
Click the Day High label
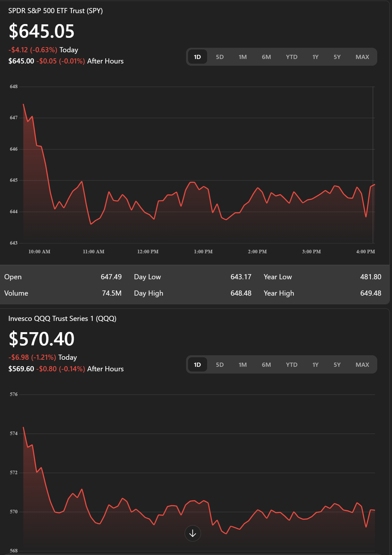149,293
